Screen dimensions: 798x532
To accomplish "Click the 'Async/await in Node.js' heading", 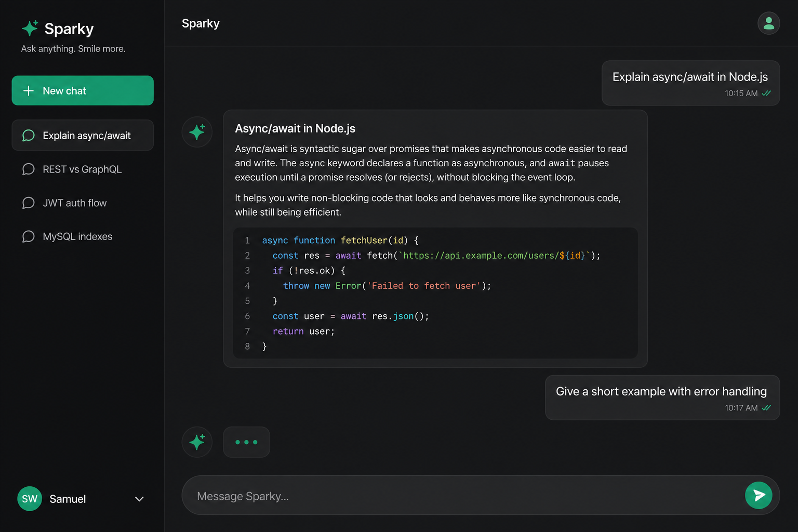I will click(295, 128).
